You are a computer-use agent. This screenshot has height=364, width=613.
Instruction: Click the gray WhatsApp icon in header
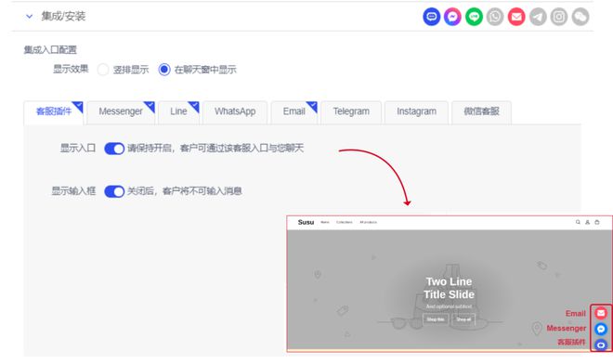[495, 17]
